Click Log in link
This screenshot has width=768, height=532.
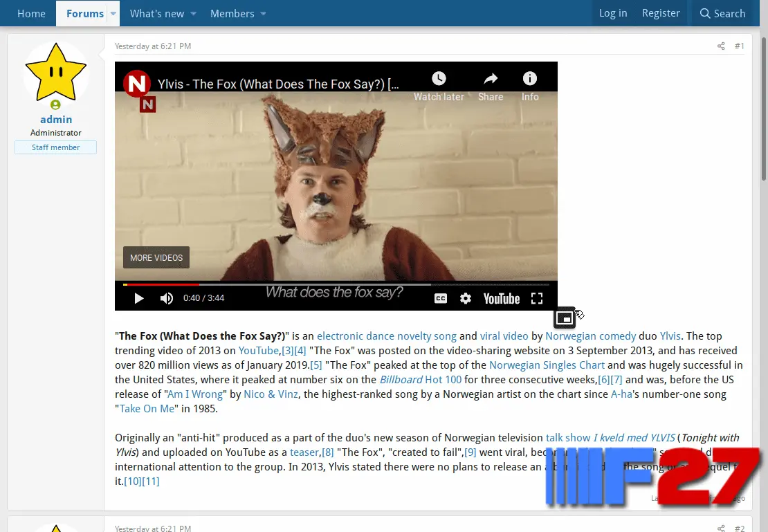[613, 13]
